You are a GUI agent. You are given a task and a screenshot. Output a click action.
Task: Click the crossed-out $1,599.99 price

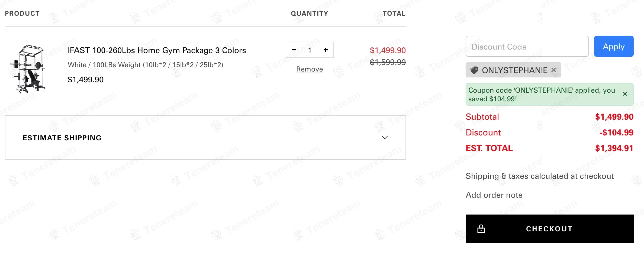coord(388,63)
